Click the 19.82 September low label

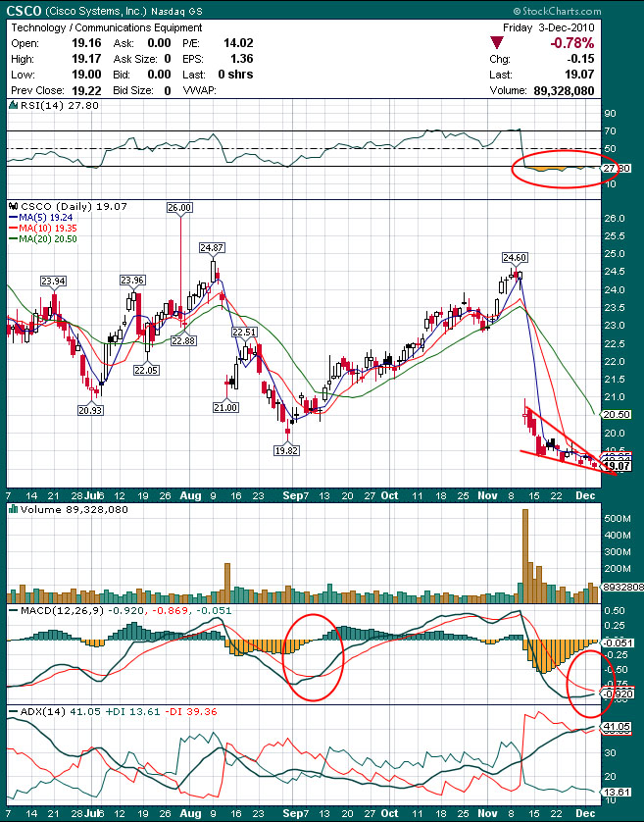coord(286,450)
